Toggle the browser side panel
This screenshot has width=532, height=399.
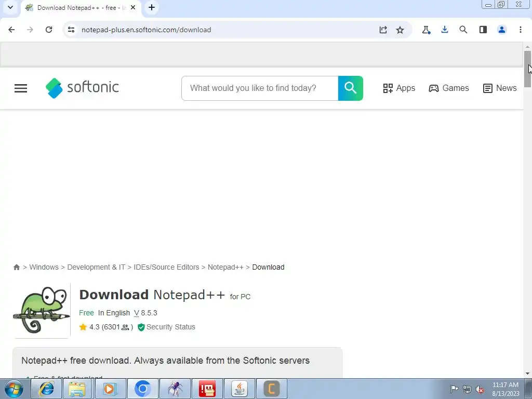(483, 30)
